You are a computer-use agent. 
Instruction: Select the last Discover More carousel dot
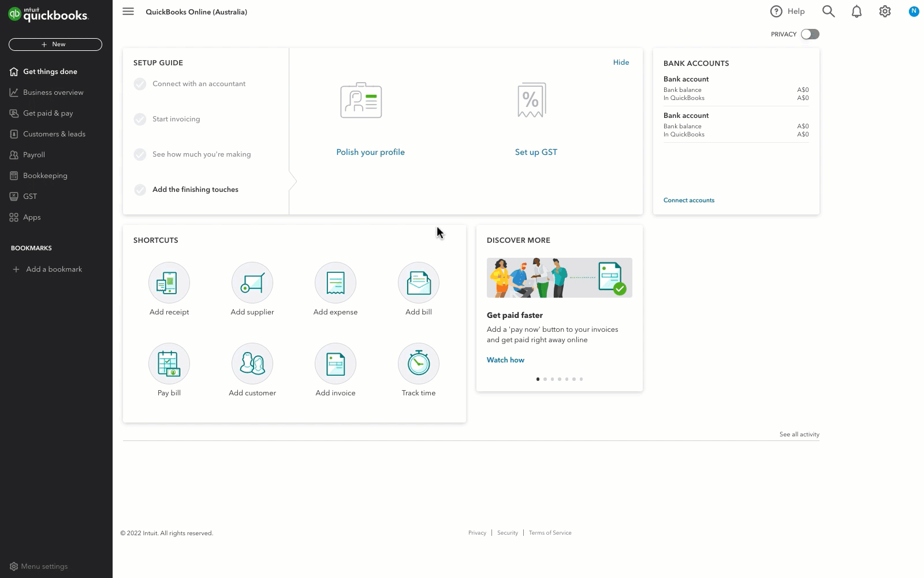(581, 379)
